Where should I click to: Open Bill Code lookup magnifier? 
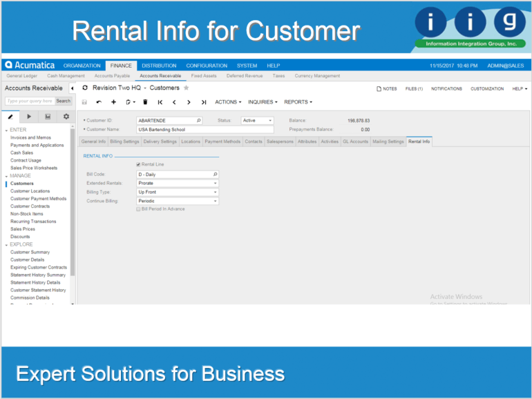215,174
